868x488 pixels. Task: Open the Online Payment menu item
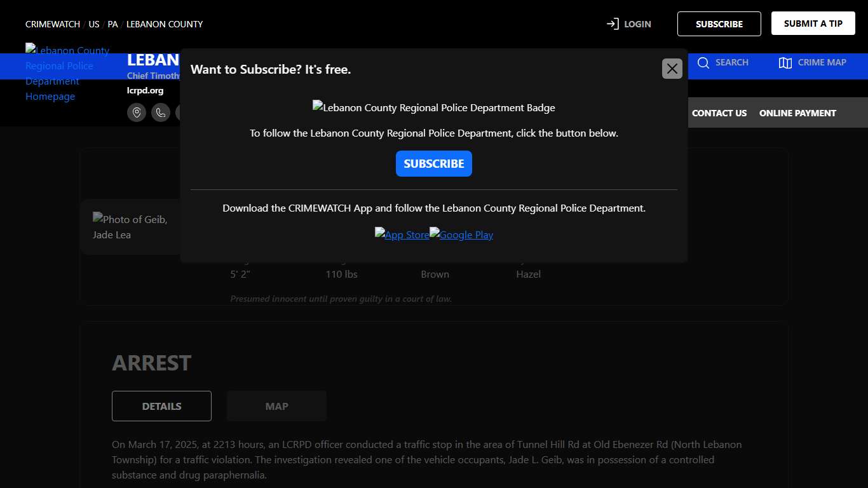pos(797,113)
